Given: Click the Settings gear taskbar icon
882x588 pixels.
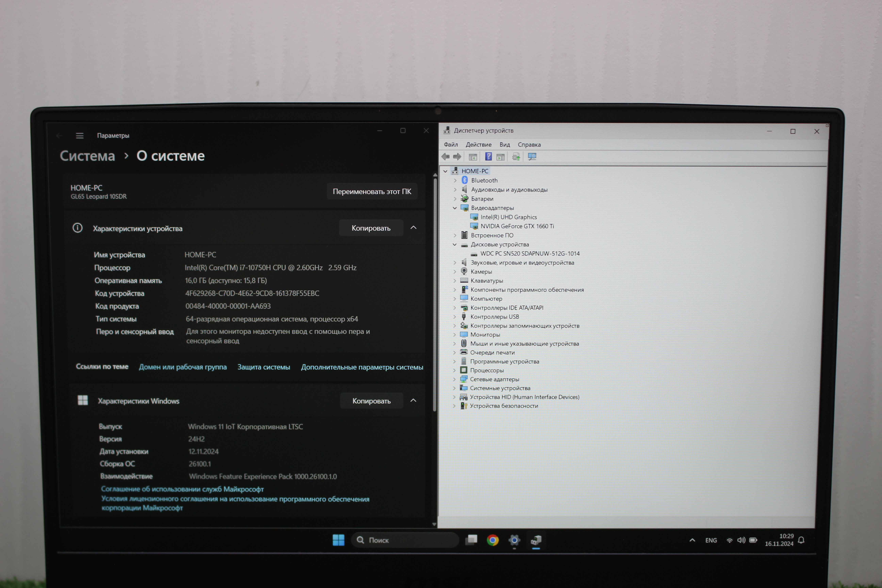Looking at the screenshot, I should coord(514,540).
